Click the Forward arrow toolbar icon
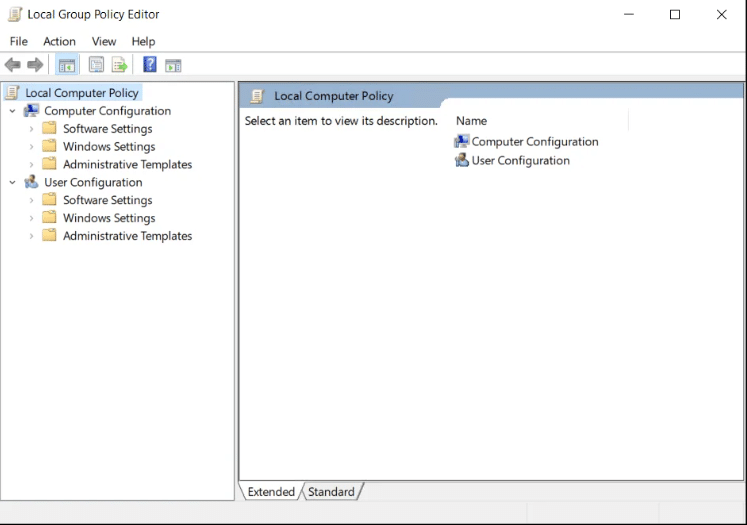 pos(35,65)
